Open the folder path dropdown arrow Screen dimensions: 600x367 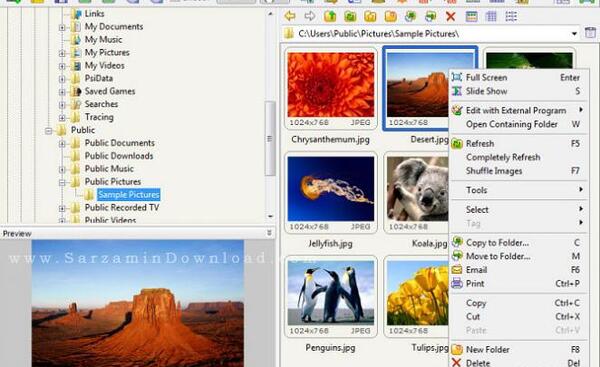click(574, 34)
